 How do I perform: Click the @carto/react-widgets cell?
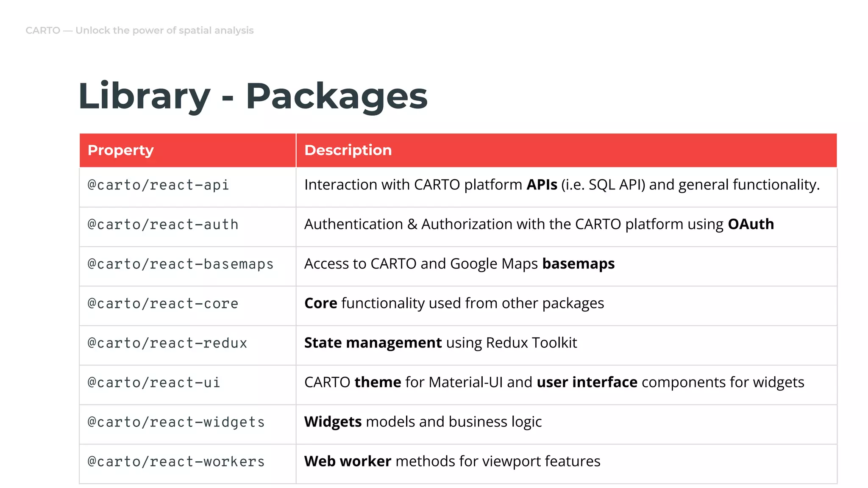click(187, 424)
